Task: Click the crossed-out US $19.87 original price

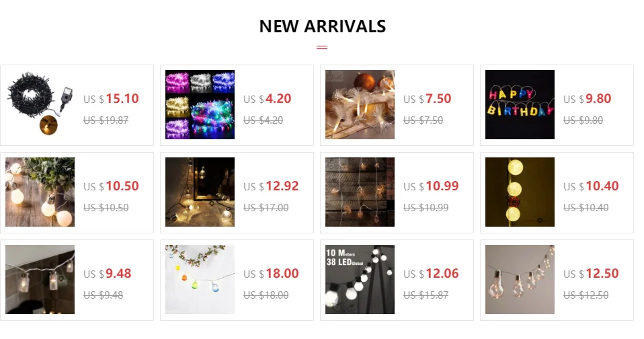Action: (x=106, y=120)
